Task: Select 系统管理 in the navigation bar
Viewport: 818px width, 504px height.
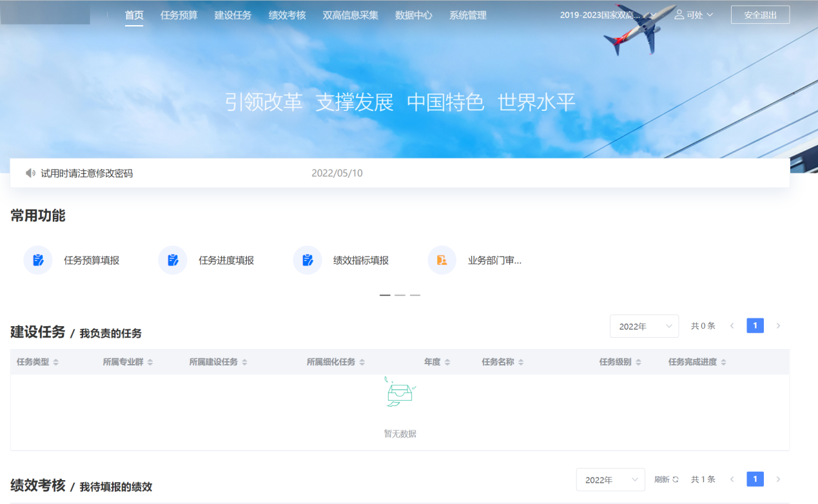Action: (467, 15)
